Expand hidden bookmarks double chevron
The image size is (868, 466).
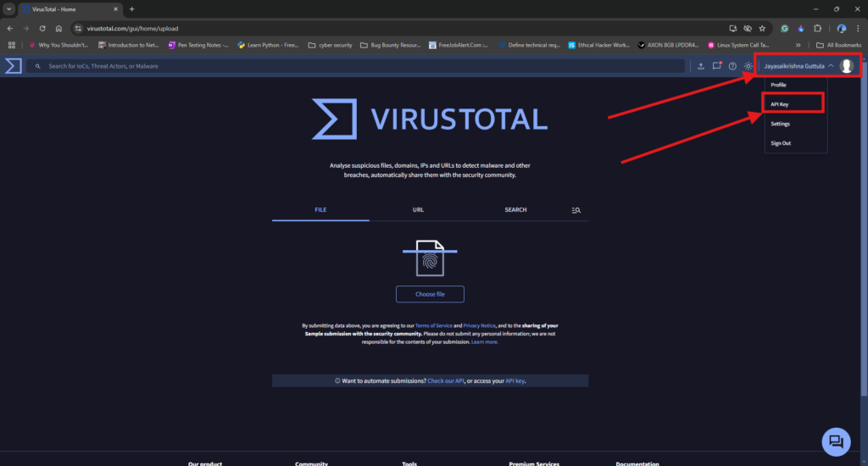point(798,45)
